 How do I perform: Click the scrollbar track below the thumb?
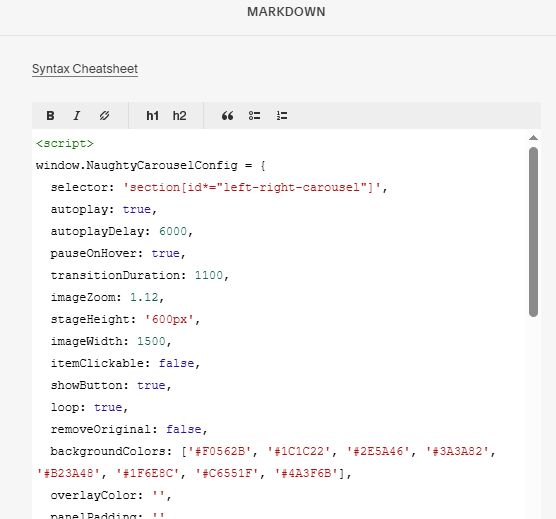click(x=533, y=408)
